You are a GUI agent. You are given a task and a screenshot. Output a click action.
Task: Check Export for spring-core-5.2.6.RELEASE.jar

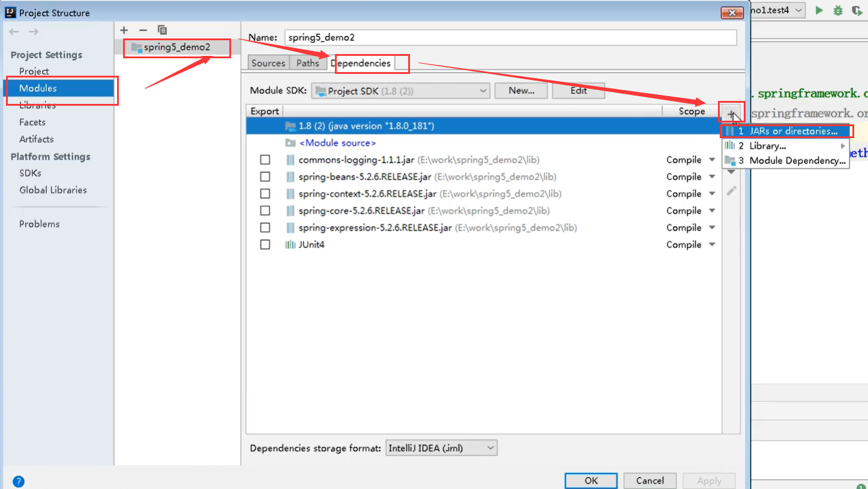265,211
